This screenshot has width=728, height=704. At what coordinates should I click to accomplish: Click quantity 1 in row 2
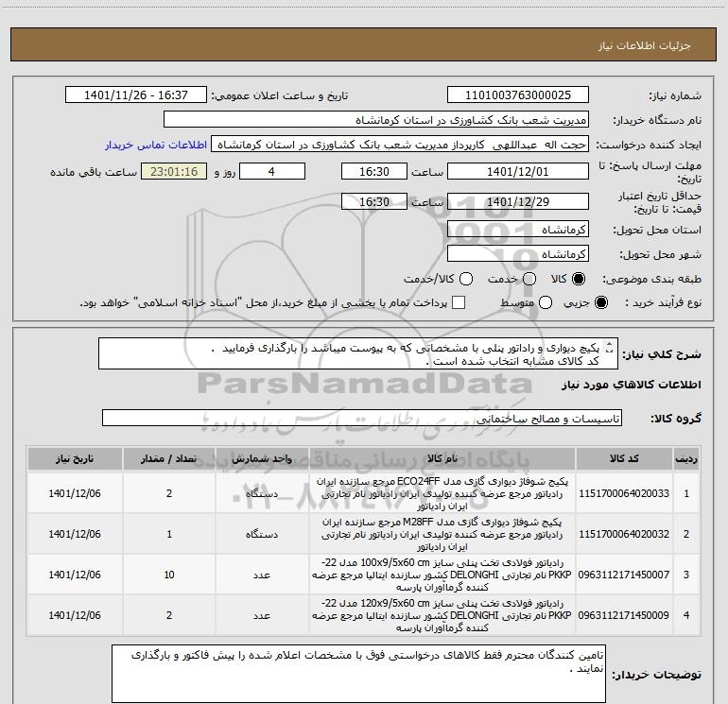coord(169,534)
